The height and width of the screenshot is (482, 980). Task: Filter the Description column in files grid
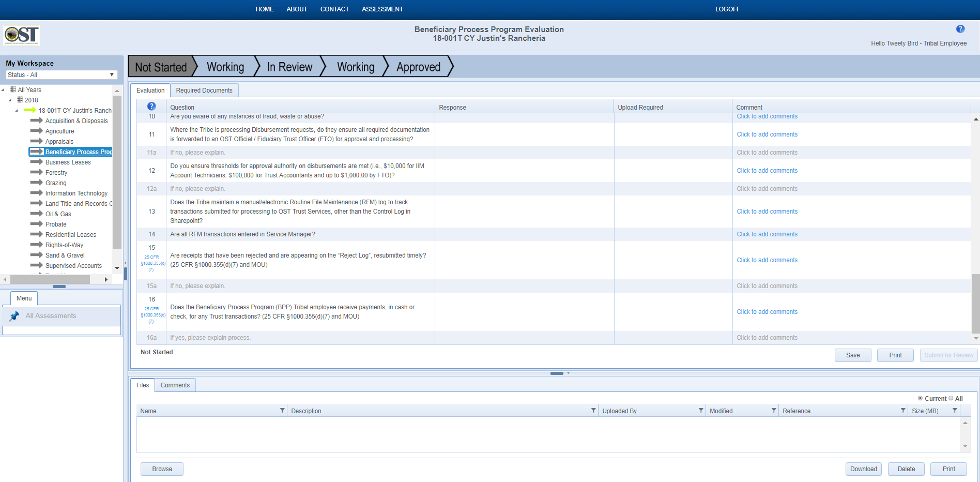click(593, 411)
